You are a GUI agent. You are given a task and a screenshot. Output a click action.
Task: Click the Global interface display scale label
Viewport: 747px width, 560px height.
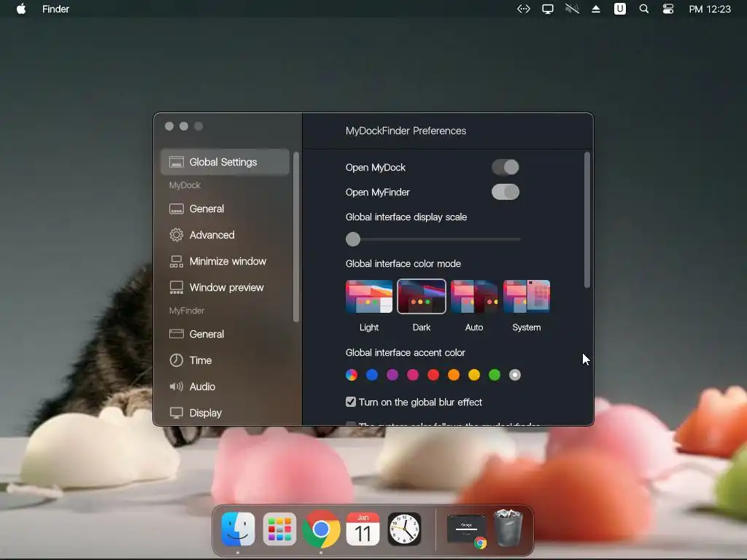(406, 217)
